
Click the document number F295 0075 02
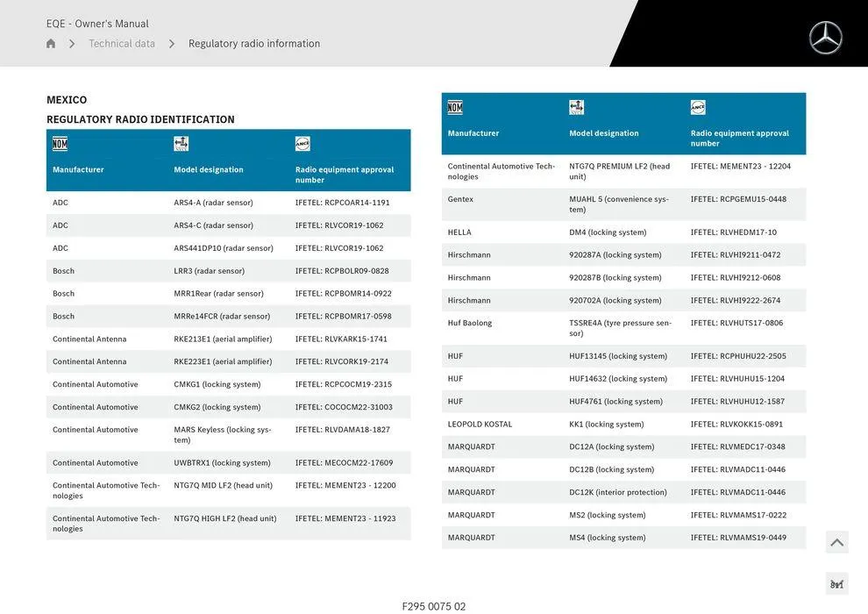[434, 606]
